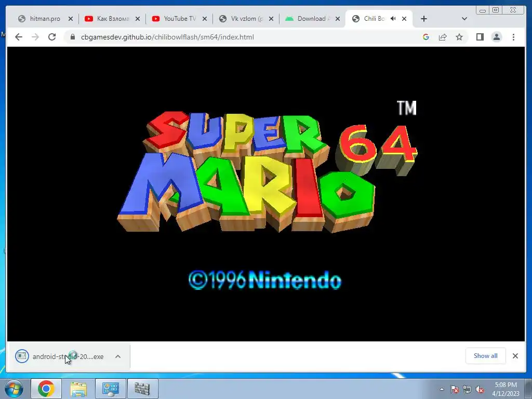
Task: Click the forward navigation arrow
Action: click(x=35, y=37)
